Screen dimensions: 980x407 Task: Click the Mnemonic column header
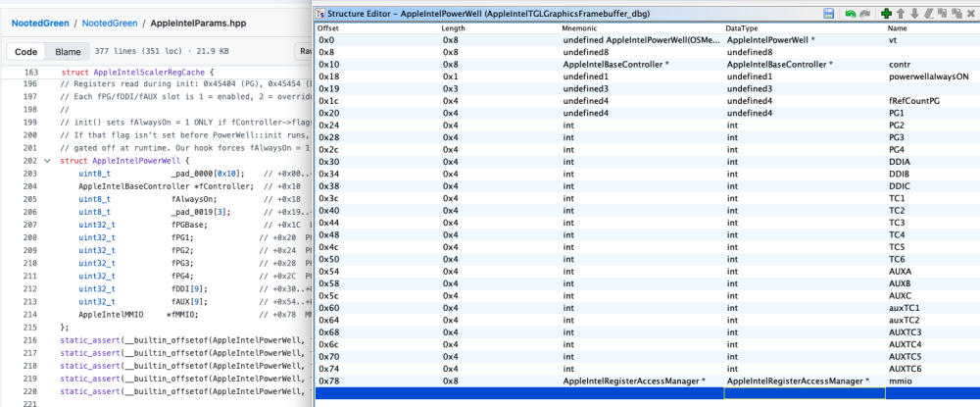click(x=579, y=28)
